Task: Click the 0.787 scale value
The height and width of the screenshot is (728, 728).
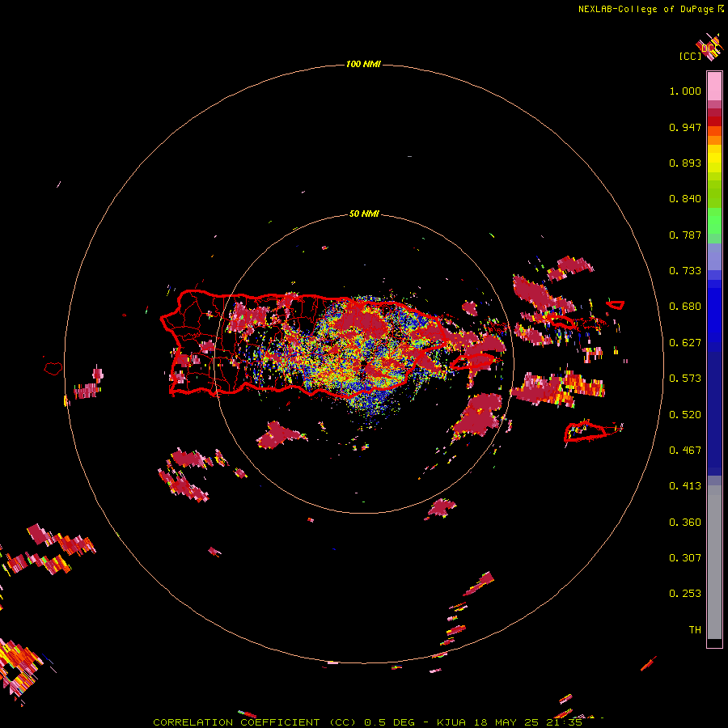Action: pyautogui.click(x=685, y=235)
